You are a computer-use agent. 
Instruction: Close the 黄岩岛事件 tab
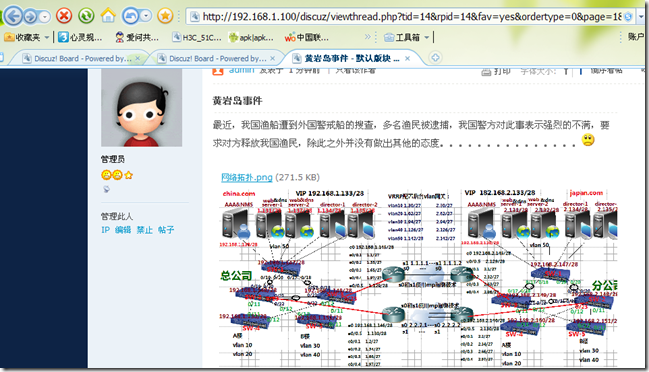(407, 58)
